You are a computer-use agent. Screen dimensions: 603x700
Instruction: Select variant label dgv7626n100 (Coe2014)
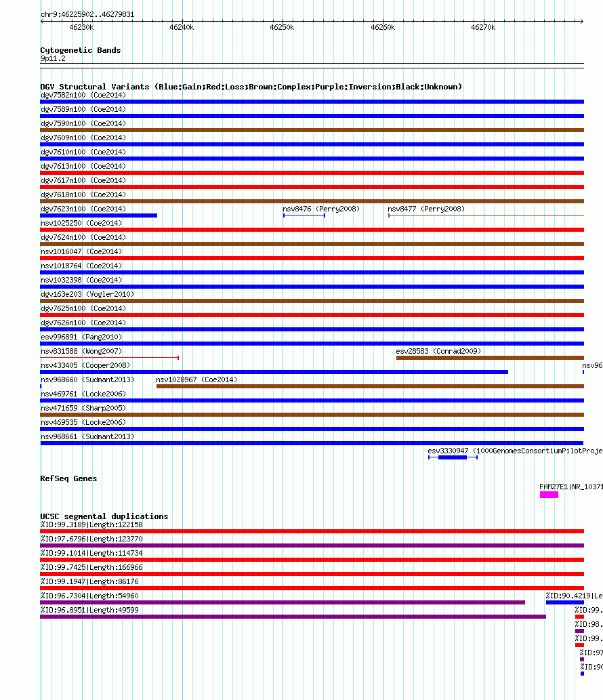pos(83,323)
